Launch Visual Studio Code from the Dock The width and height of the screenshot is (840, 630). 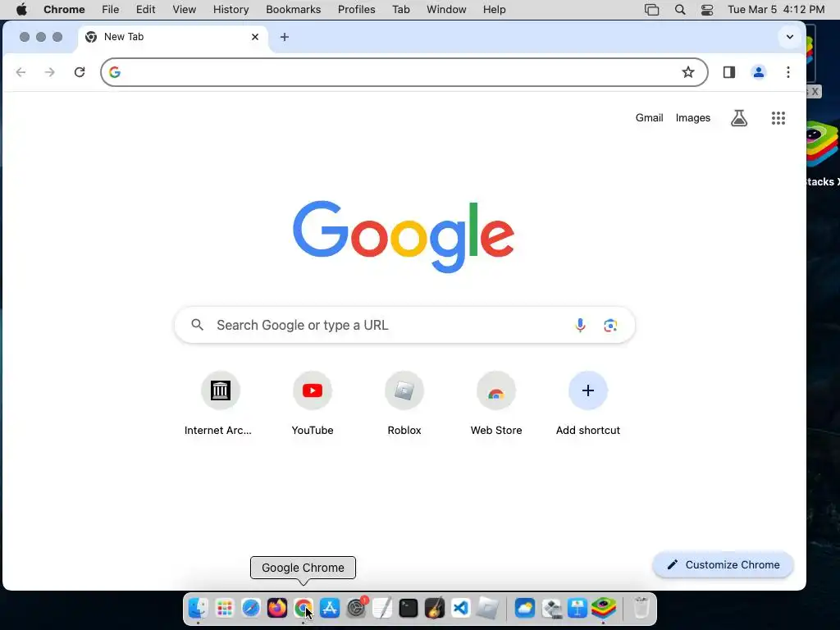[x=461, y=608]
